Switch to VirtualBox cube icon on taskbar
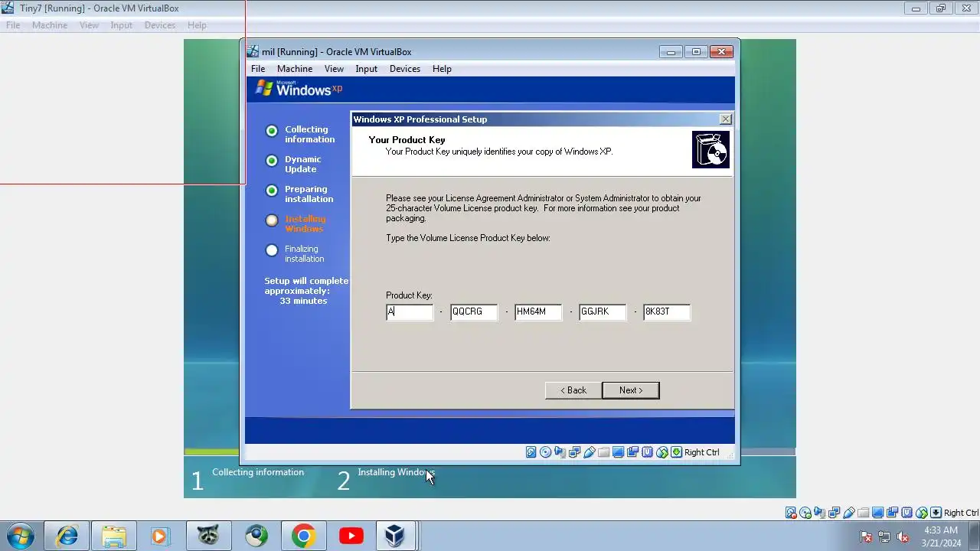The height and width of the screenshot is (551, 980). 395,536
